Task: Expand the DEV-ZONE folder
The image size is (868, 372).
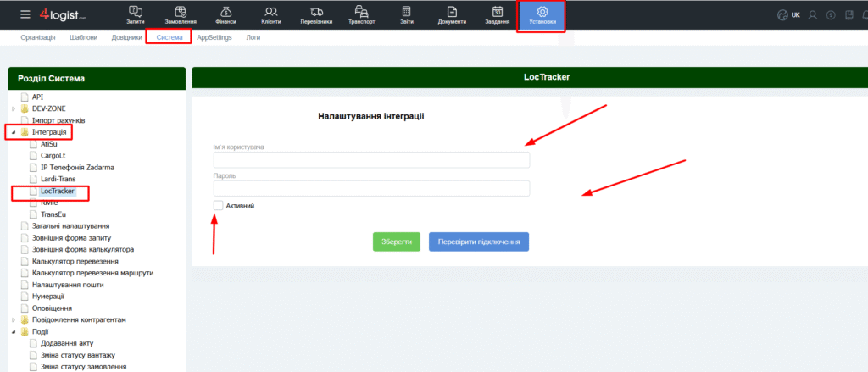Action: [14, 109]
